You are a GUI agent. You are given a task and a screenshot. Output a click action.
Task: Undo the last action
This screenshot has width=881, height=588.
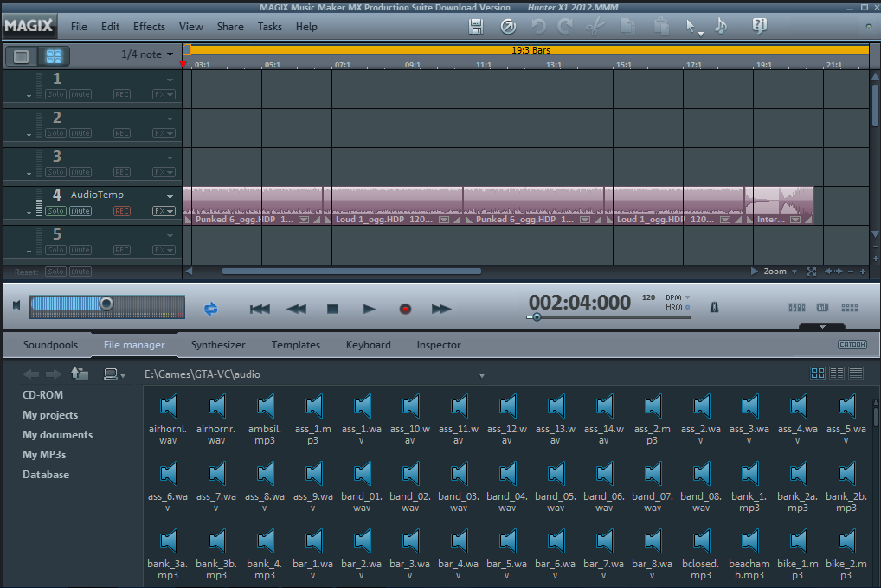point(538,27)
